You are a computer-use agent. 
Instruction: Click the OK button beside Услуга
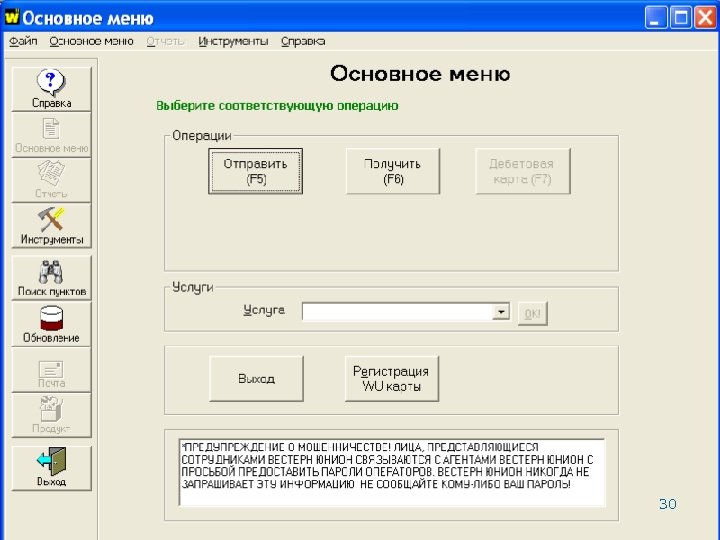click(x=533, y=314)
